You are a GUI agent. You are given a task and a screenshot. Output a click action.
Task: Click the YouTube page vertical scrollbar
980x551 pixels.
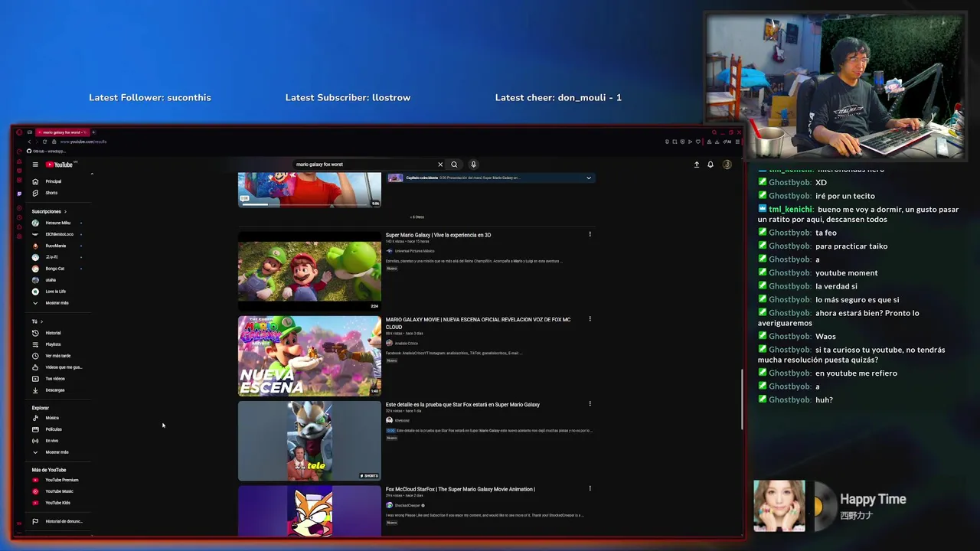coord(741,399)
